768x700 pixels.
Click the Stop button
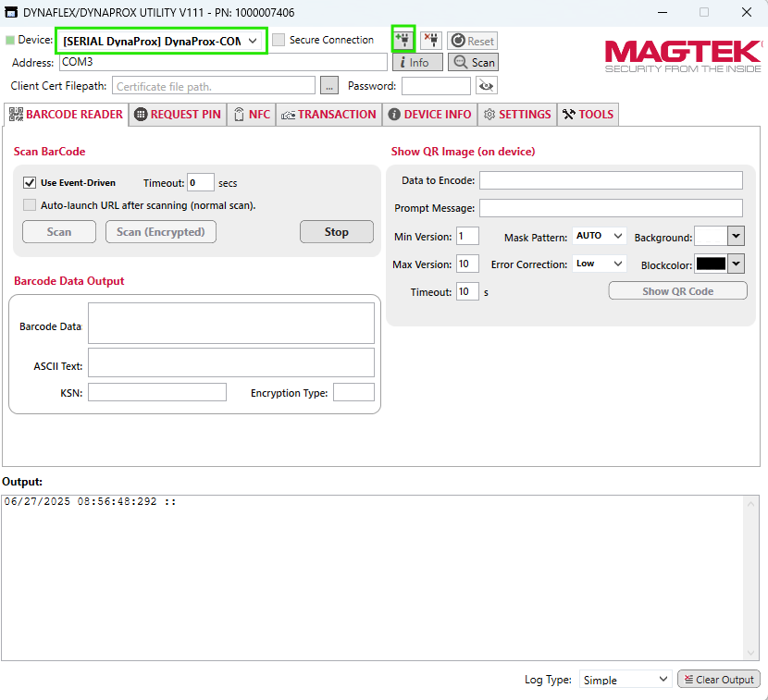(x=337, y=231)
